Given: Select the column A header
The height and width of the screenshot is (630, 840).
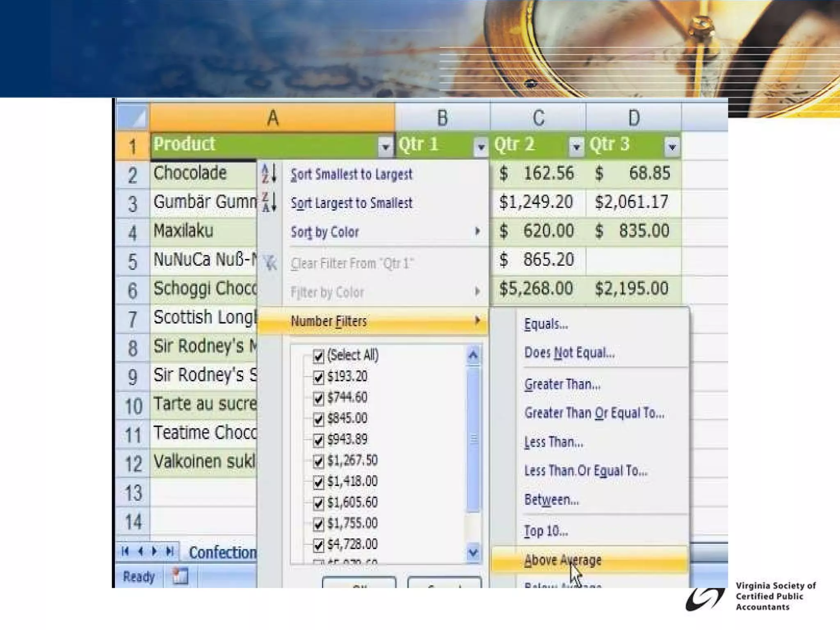Looking at the screenshot, I should [x=272, y=118].
